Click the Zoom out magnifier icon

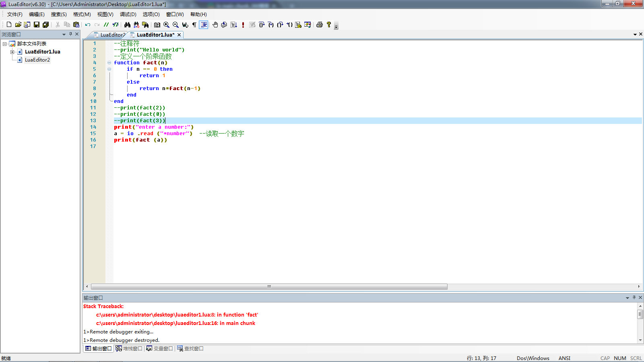175,25
